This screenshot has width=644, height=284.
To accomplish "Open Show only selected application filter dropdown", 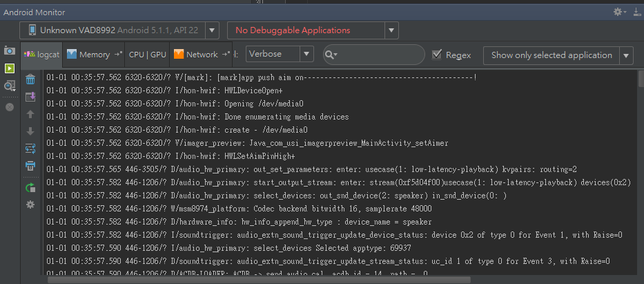I will click(x=558, y=55).
